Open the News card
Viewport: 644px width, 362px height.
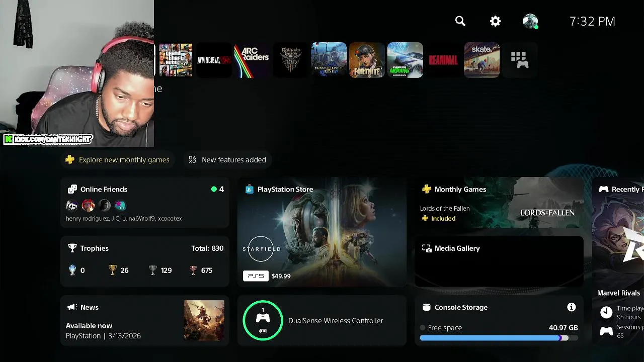(145, 321)
